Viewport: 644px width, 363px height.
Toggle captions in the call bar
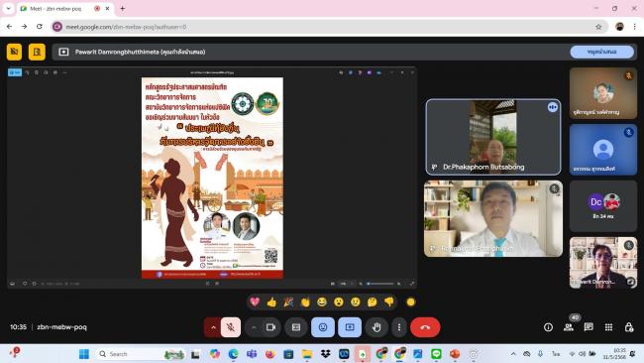click(x=296, y=327)
